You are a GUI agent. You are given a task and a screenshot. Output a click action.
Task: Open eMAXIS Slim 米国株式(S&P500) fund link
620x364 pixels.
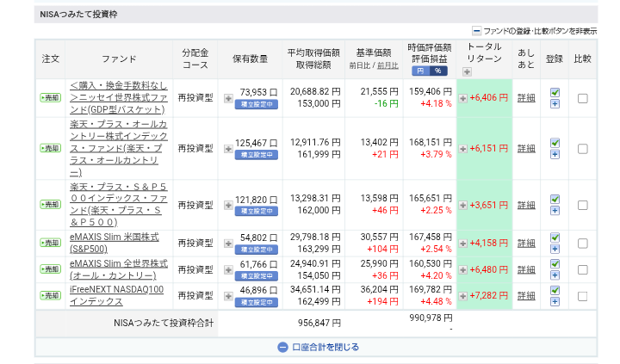tap(115, 243)
